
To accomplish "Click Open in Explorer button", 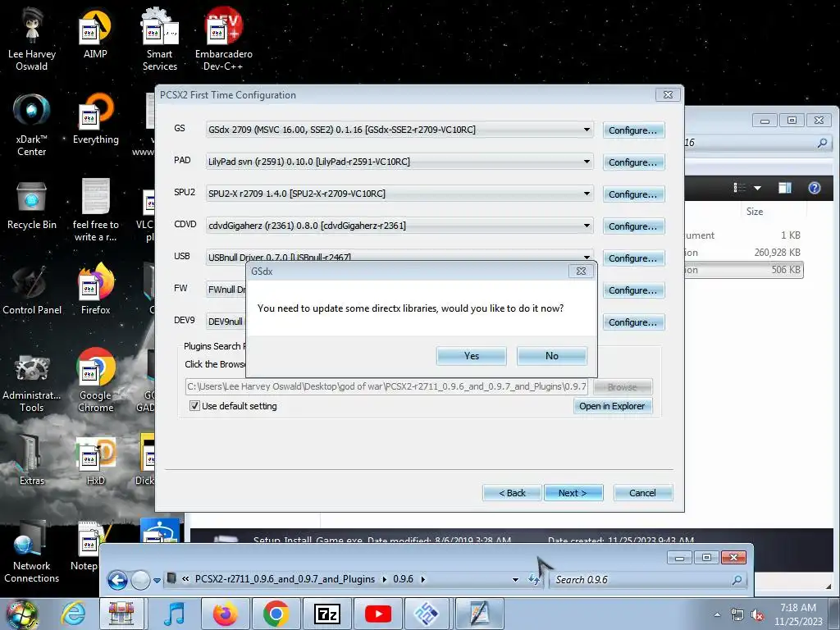I will point(612,406).
